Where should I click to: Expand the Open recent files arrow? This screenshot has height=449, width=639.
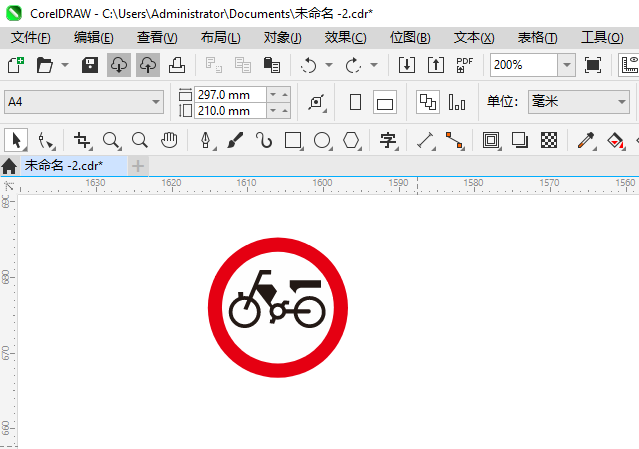click(x=65, y=65)
